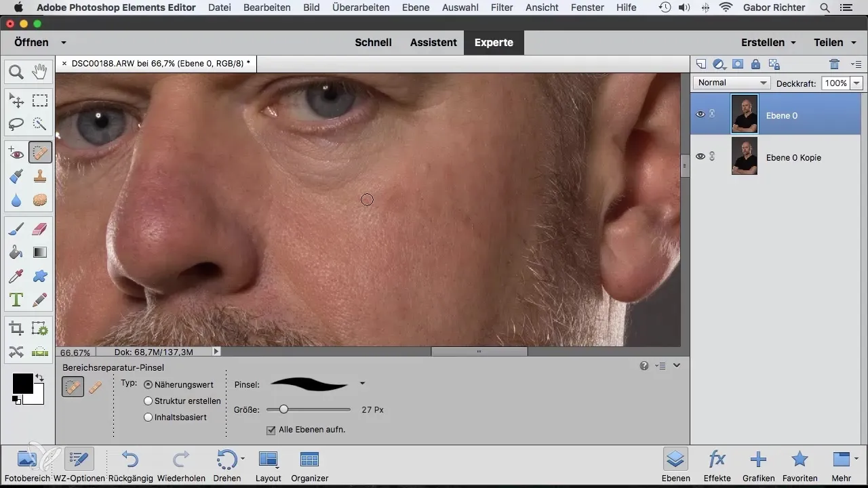Add a layer mask
The image size is (868, 488).
click(x=738, y=64)
